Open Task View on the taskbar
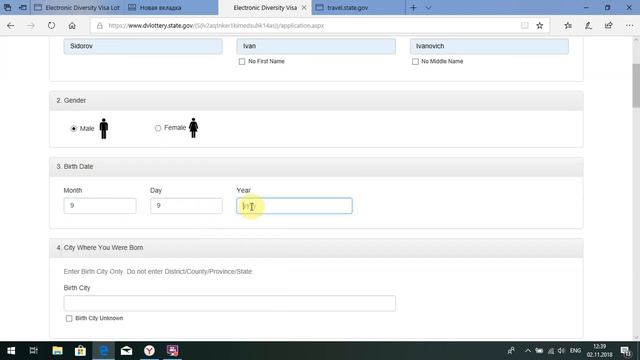The image size is (640, 360). (x=34, y=351)
